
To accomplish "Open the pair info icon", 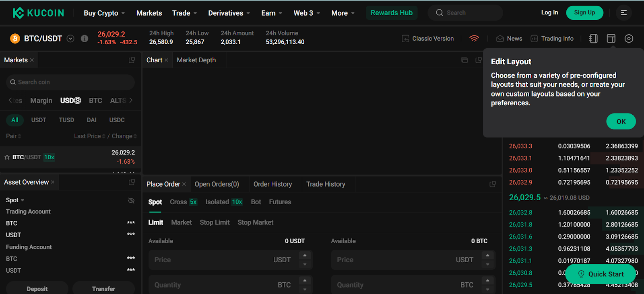I will (x=85, y=39).
